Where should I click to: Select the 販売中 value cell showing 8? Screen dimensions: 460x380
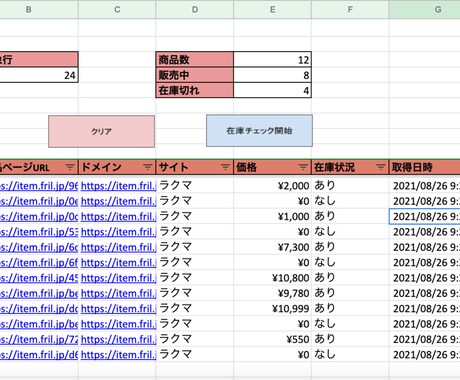pos(272,75)
